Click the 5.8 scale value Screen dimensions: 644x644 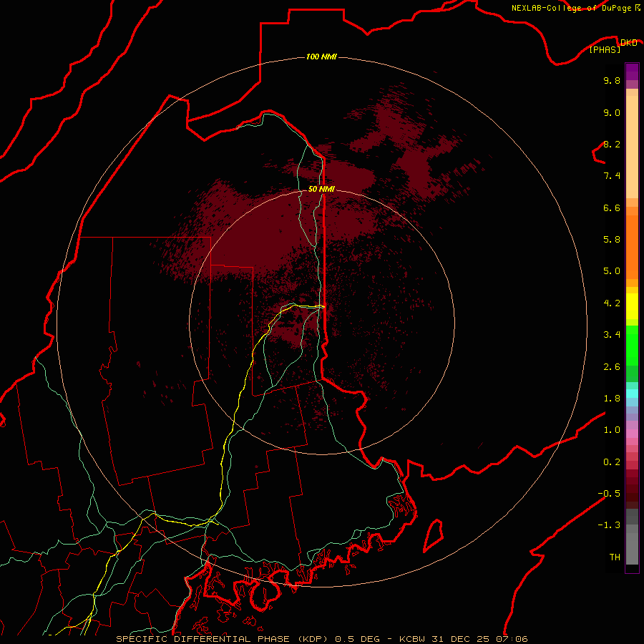612,240
